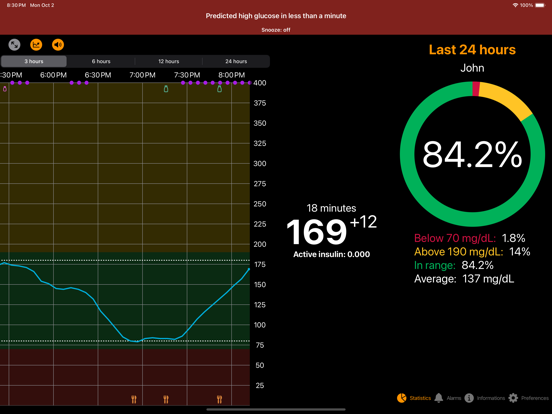Tap 'Active insulin: 0.000'
552x414 pixels.
[x=332, y=254]
